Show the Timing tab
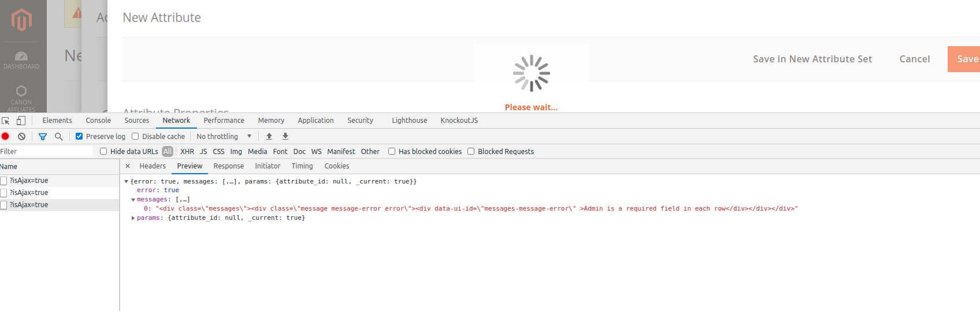980x311 pixels. coord(302,166)
